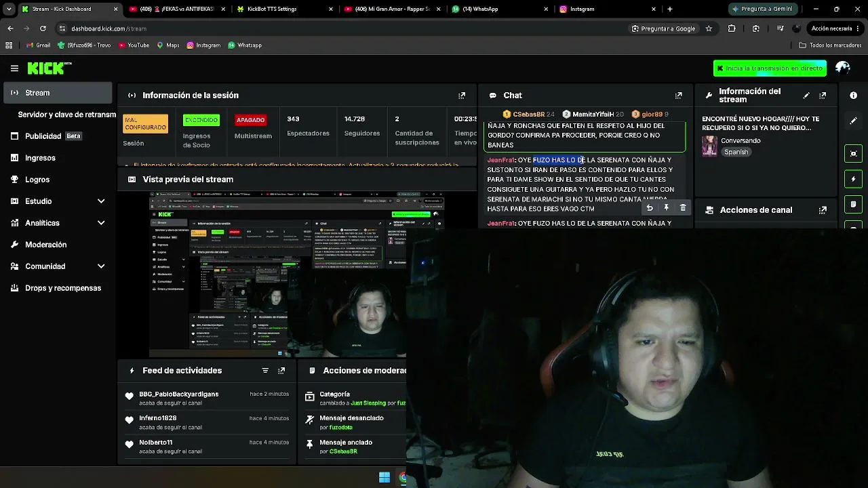Bookmark this page with the star icon
Image resolution: width=868 pixels, height=488 pixels.
pyautogui.click(x=709, y=28)
